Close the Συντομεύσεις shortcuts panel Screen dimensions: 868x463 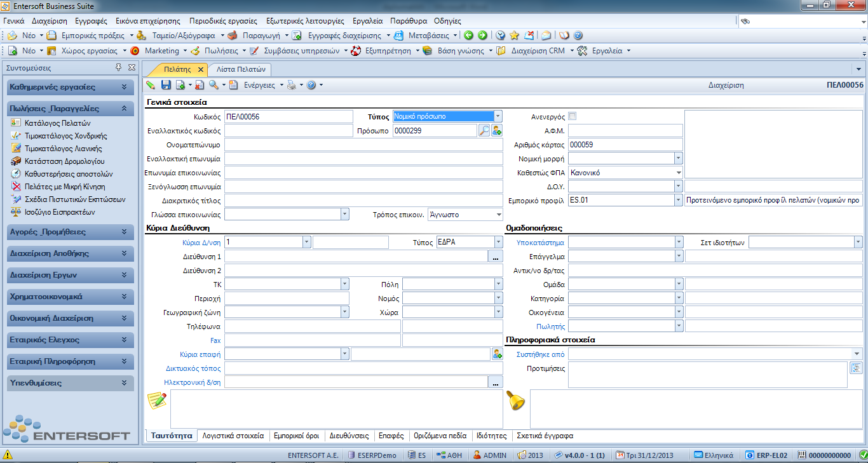(132, 67)
